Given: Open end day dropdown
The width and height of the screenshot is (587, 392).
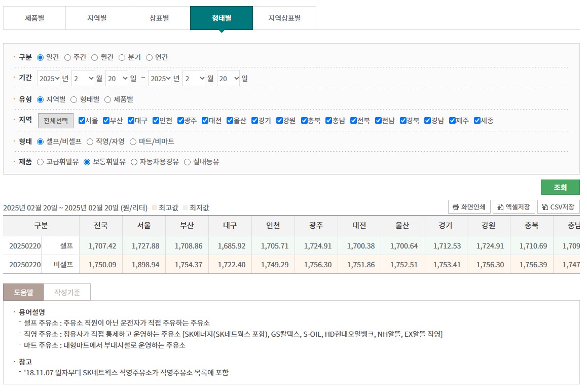Looking at the screenshot, I should [x=228, y=78].
